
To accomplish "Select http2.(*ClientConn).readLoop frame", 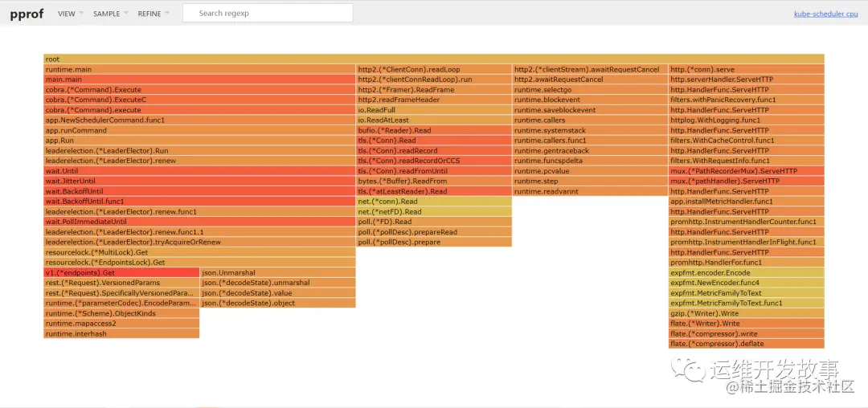I will (x=434, y=69).
